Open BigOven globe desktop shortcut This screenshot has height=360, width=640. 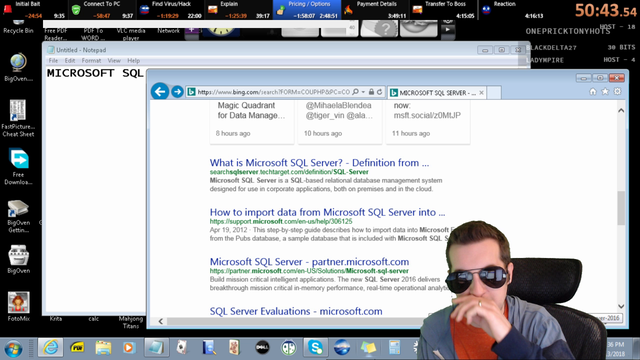[18, 67]
